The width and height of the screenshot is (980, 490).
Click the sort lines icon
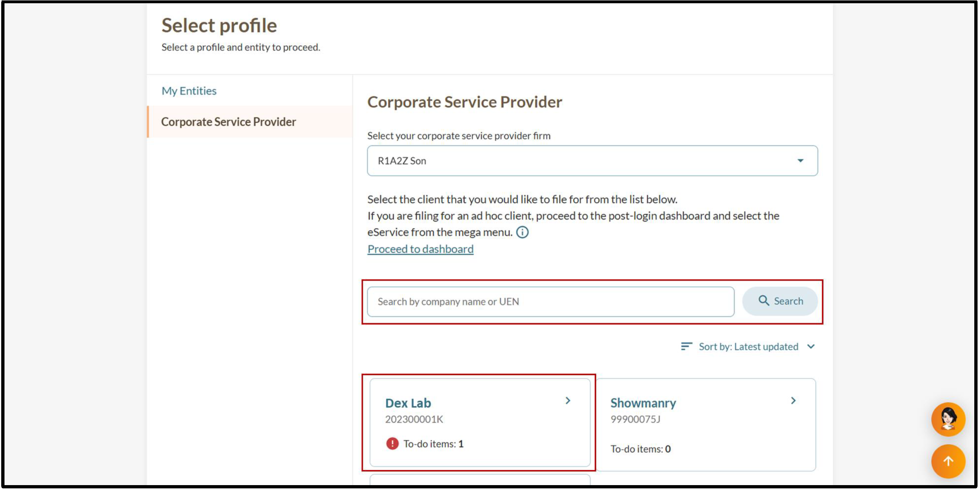point(687,347)
